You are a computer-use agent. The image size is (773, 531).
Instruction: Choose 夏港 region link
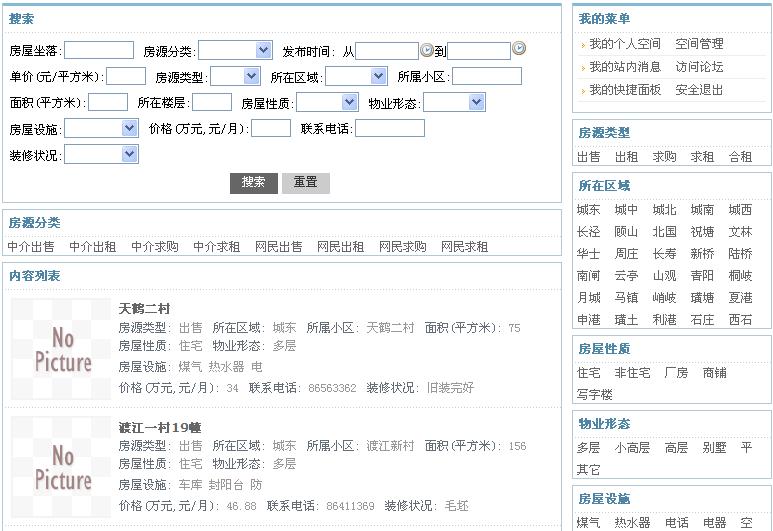[740, 298]
